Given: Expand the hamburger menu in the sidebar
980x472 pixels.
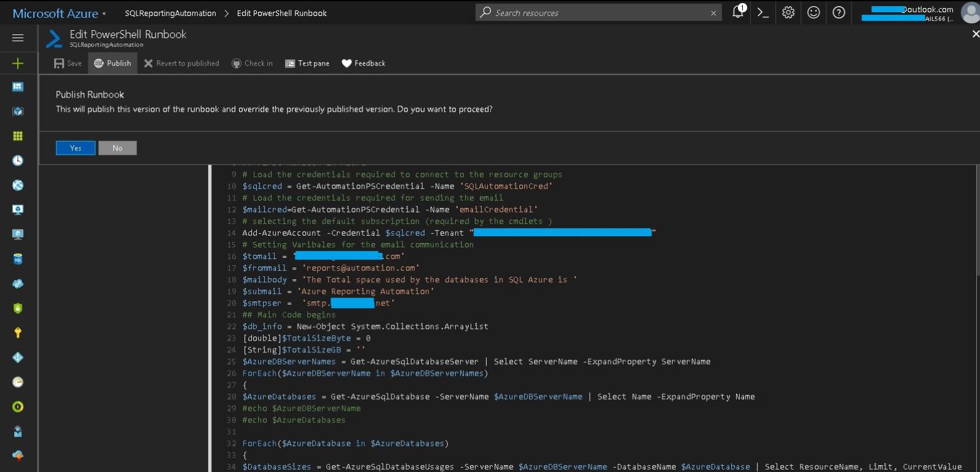Looking at the screenshot, I should [x=18, y=38].
